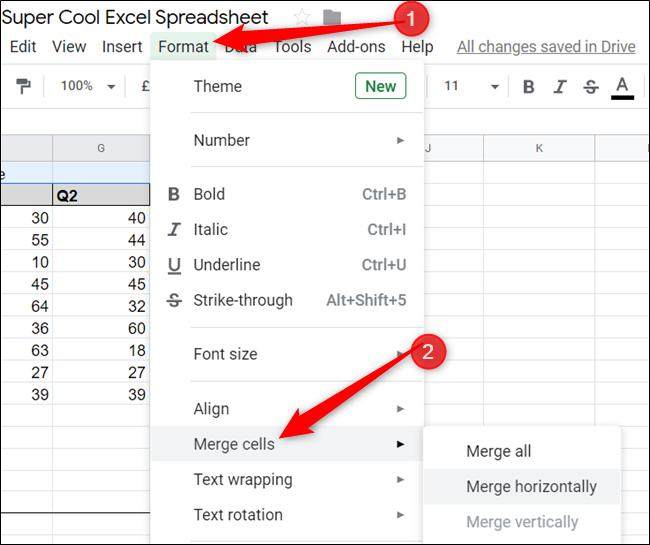
Task: Expand the Font size submenu
Action: tap(287, 354)
